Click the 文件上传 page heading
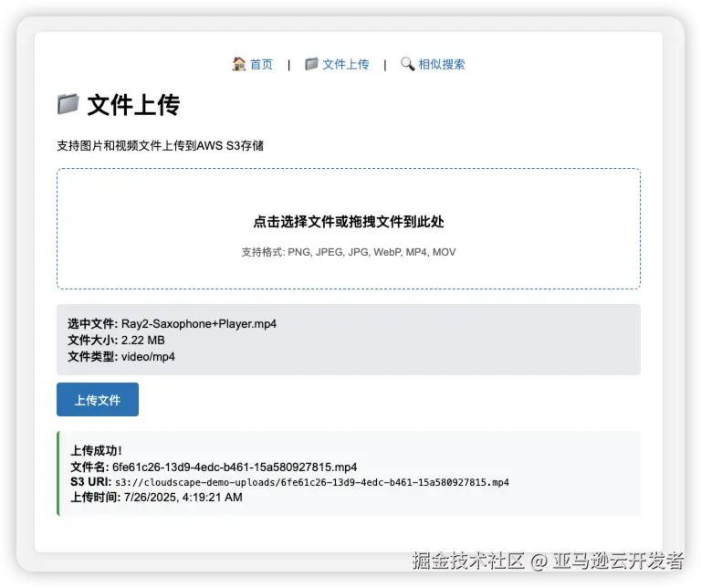 point(133,105)
